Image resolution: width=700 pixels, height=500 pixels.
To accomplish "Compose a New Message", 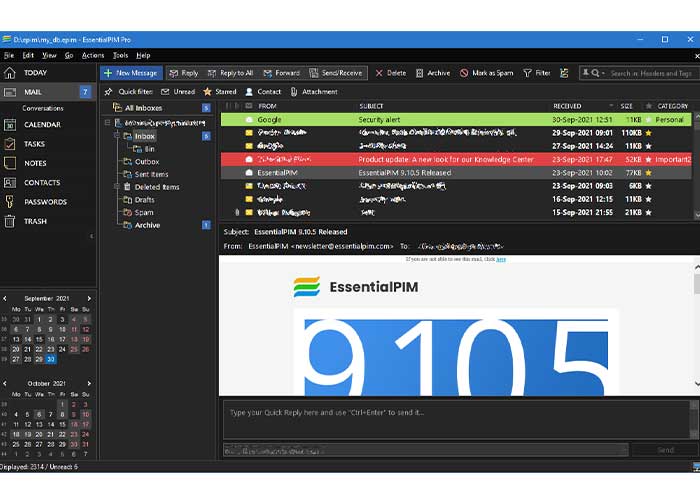I will tap(131, 73).
